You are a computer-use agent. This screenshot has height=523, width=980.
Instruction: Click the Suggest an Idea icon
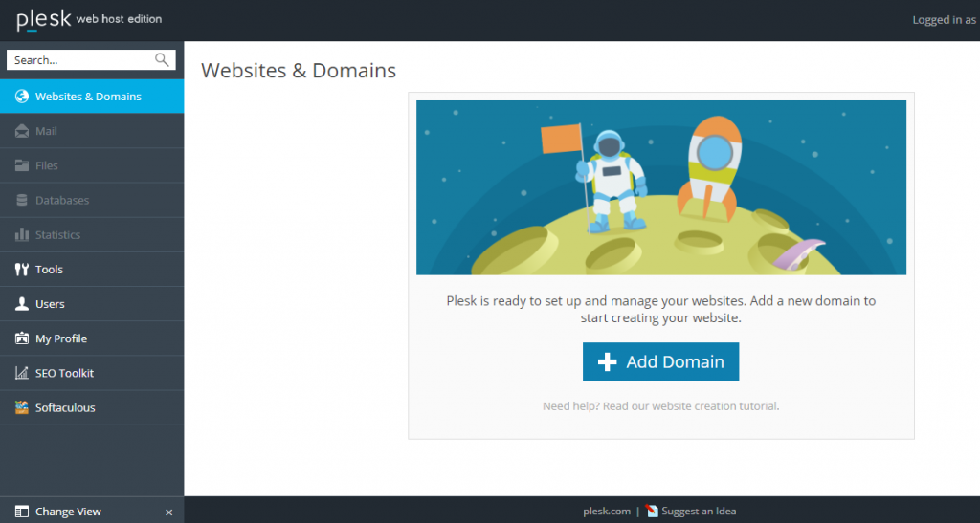pyautogui.click(x=653, y=512)
